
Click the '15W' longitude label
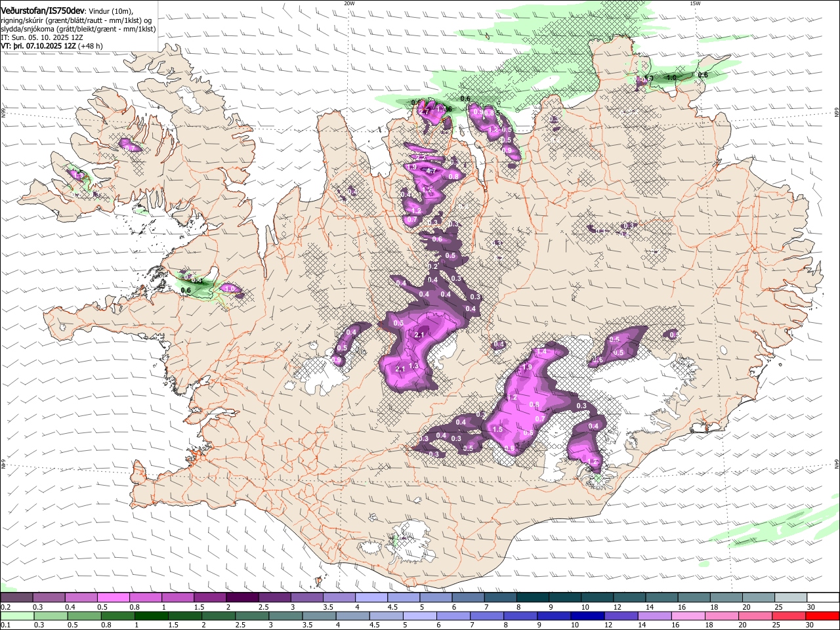(x=695, y=3)
